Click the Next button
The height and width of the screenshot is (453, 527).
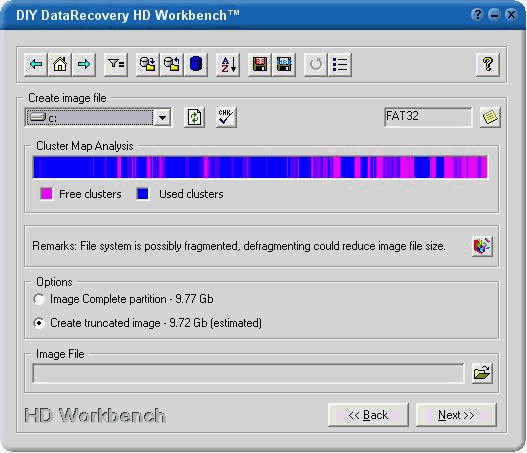point(456,415)
